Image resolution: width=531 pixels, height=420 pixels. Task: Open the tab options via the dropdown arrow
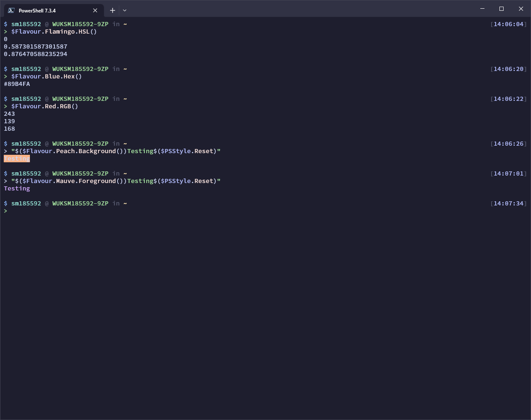pyautogui.click(x=124, y=10)
